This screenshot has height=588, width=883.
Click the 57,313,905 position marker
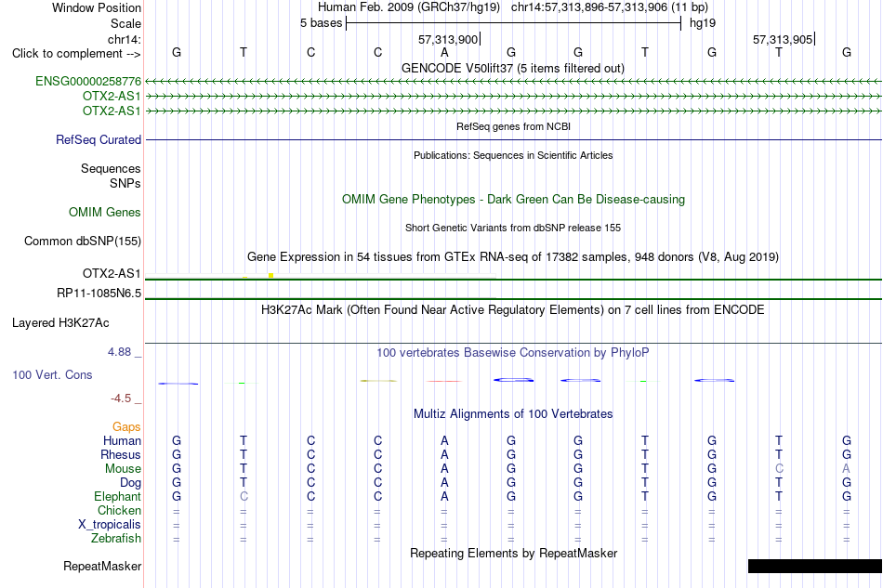click(x=783, y=39)
